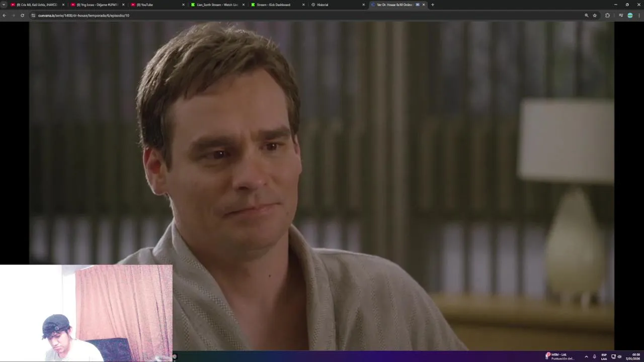The width and height of the screenshot is (644, 362).
Task: Open the browser profile avatar
Action: [630, 16]
